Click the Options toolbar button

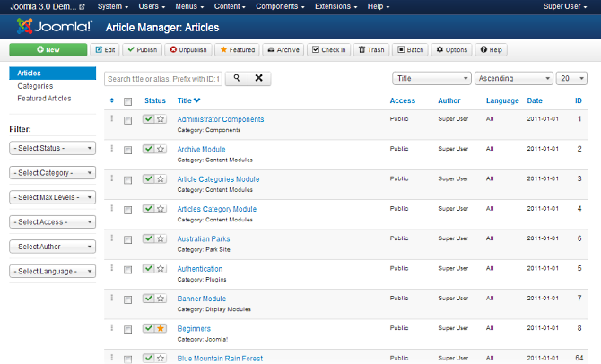pos(452,50)
